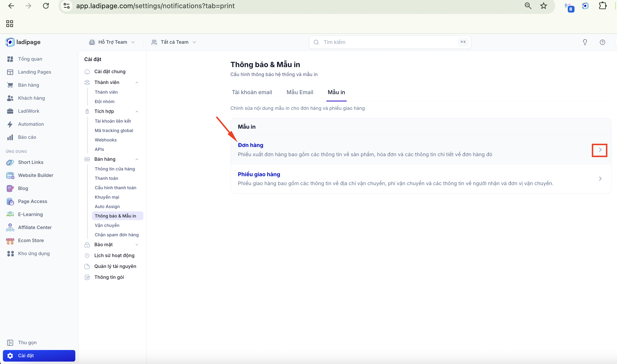Go to Cấu hình thanh toán
The image size is (617, 364).
point(115,188)
